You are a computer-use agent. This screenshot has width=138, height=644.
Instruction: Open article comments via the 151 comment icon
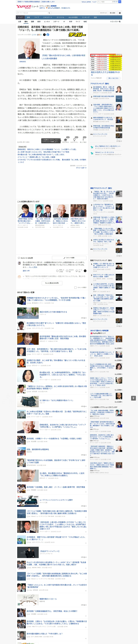click(34, 35)
